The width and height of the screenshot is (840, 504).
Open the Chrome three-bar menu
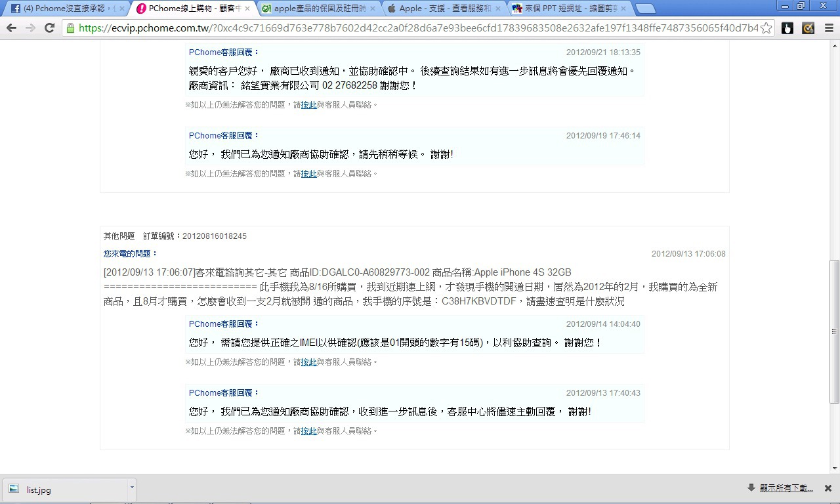(x=828, y=28)
